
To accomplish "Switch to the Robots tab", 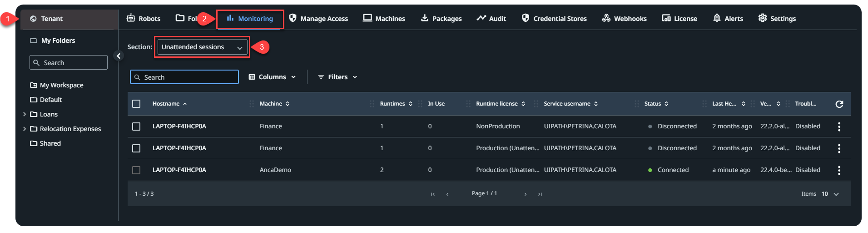I will (144, 19).
